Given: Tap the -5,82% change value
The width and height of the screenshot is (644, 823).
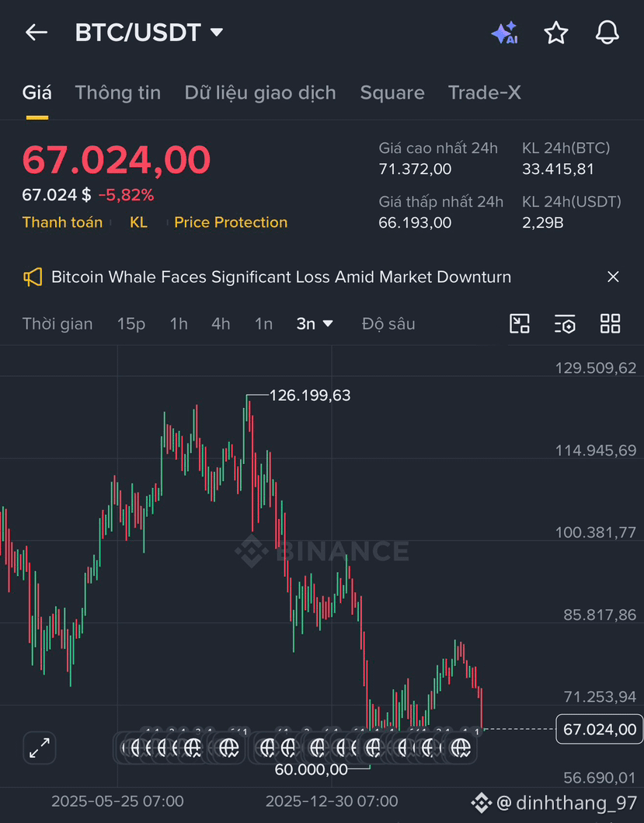Looking at the screenshot, I should [126, 195].
